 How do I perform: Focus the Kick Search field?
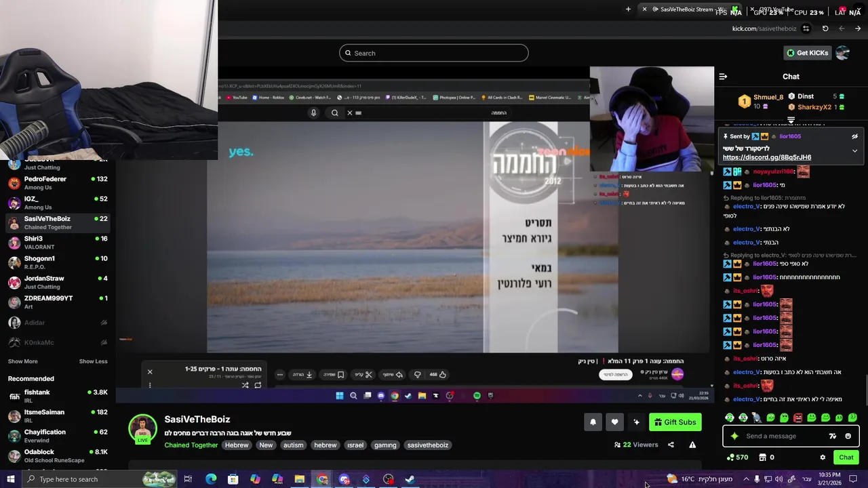coord(434,53)
